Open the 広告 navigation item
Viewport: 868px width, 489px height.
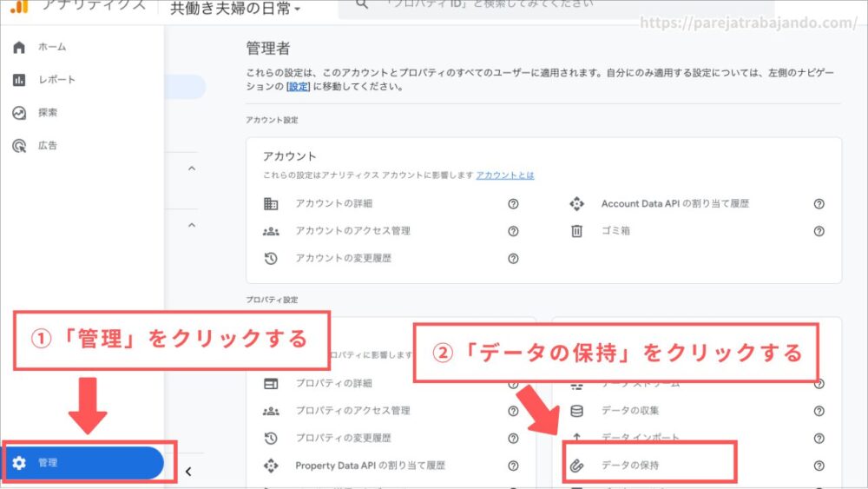48,145
